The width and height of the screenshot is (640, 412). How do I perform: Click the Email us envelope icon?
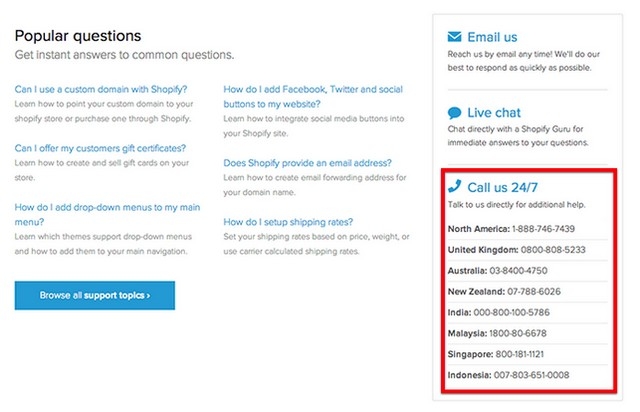[455, 37]
